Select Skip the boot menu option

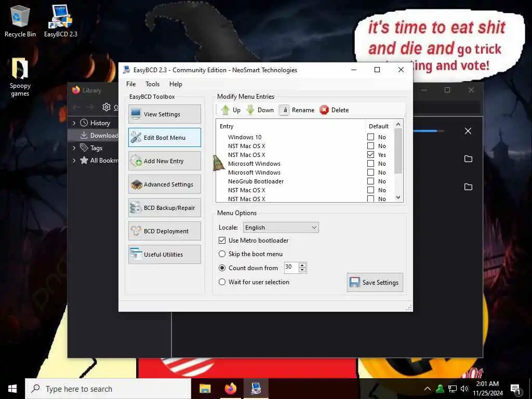pyautogui.click(x=222, y=254)
